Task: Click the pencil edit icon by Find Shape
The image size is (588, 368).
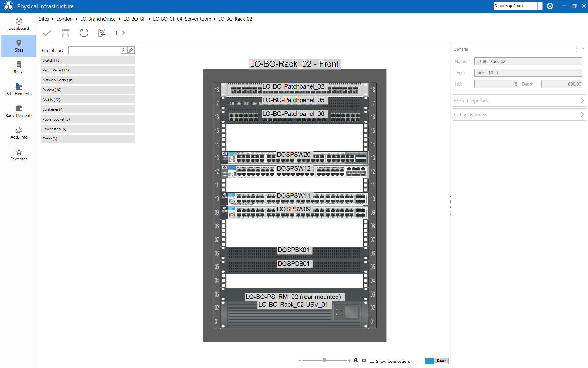Action: 131,50
